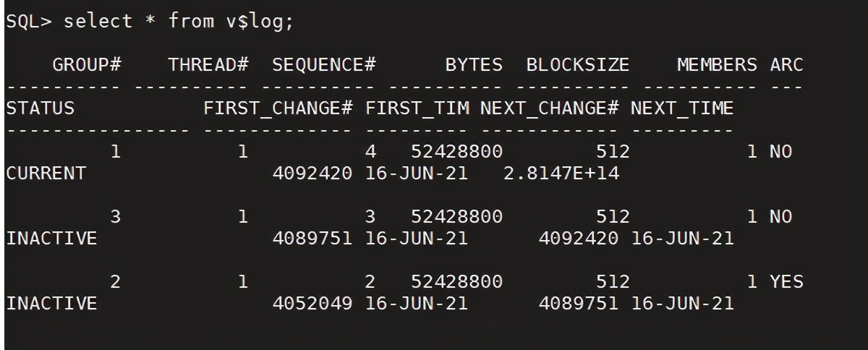The height and width of the screenshot is (350, 868).
Task: Click the ARC column header
Action: (x=786, y=65)
